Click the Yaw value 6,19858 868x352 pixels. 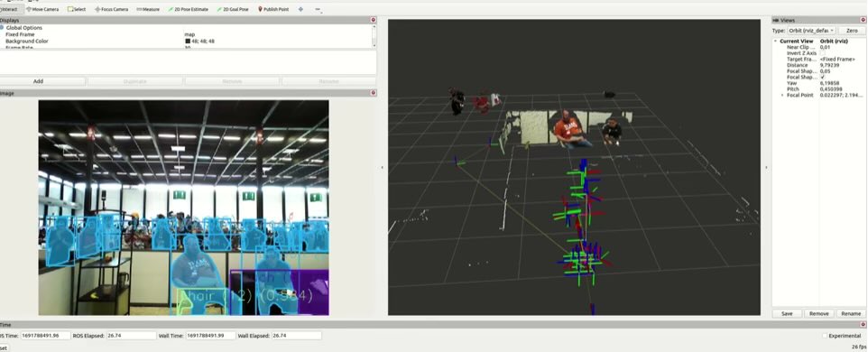click(x=829, y=83)
